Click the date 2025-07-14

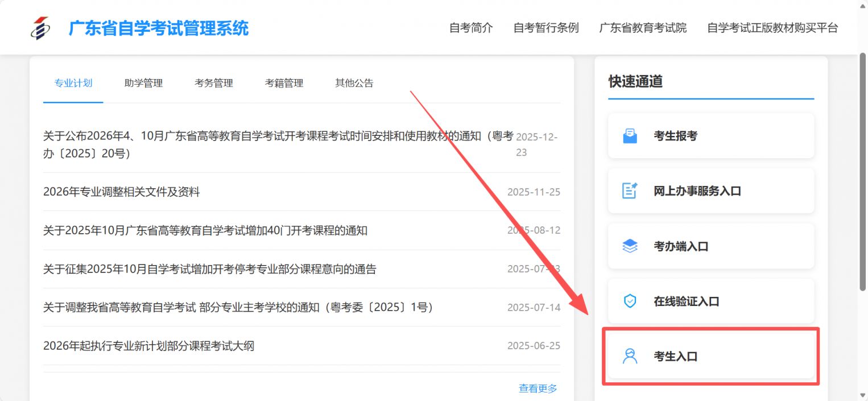pos(534,308)
